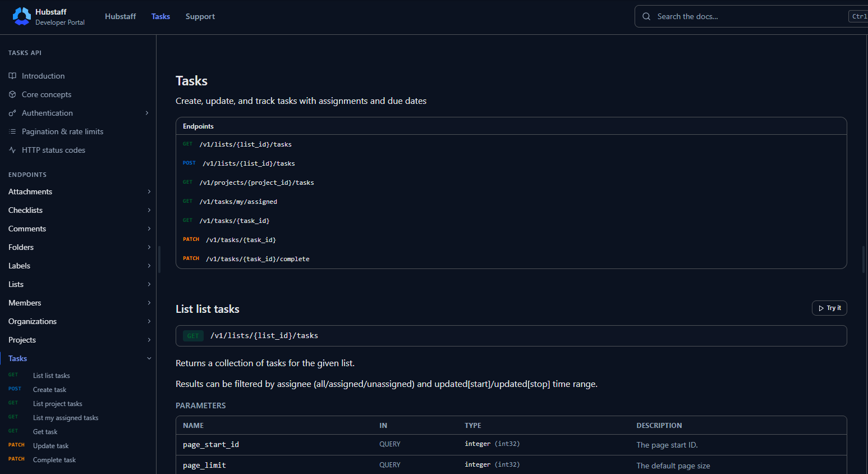Select List my assigned tasks in sidebar
868x474 pixels.
66,418
